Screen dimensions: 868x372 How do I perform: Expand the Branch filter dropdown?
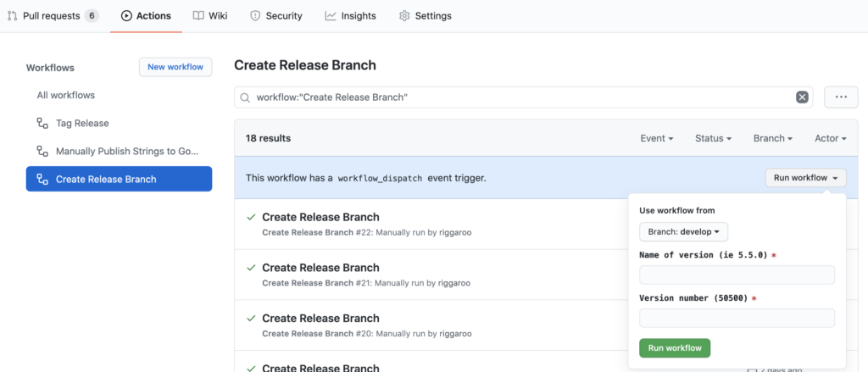pos(773,138)
